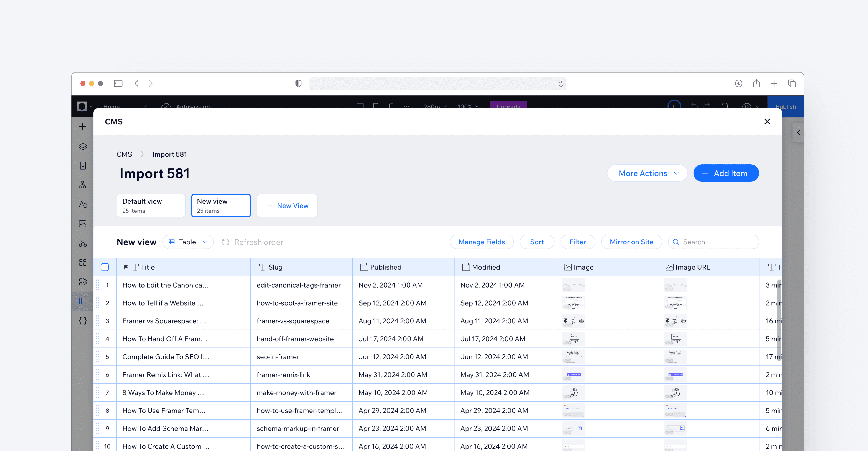The image size is (868, 451).
Task: Click the Search input field
Action: (713, 242)
